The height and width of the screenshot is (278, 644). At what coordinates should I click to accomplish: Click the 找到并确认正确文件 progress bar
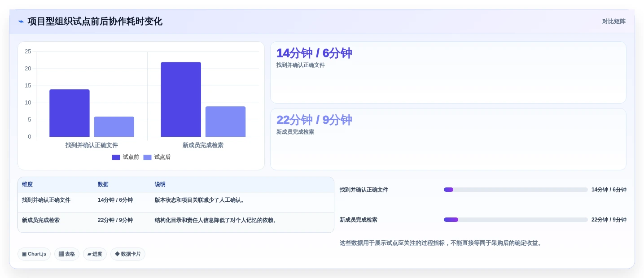tap(516, 190)
